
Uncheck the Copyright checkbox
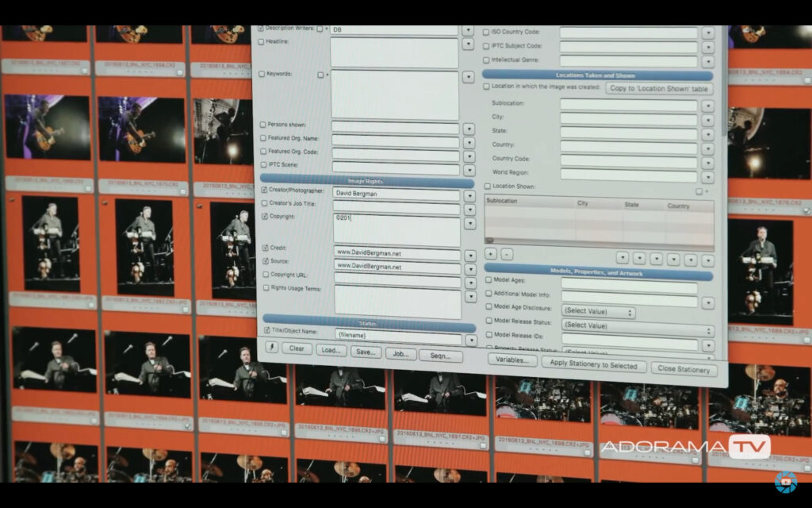tap(265, 216)
